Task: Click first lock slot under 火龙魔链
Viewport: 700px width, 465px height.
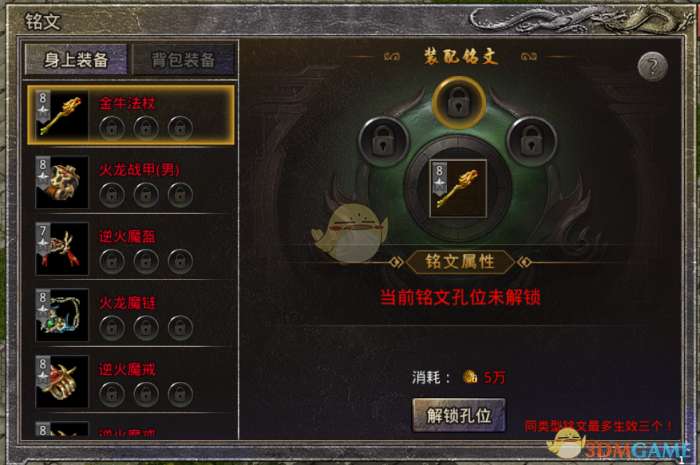Action: point(112,328)
